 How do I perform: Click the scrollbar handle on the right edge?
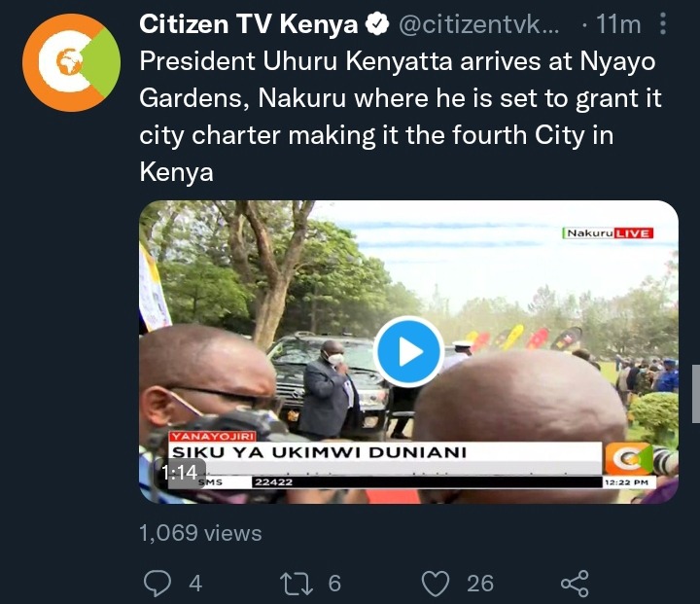(x=696, y=394)
